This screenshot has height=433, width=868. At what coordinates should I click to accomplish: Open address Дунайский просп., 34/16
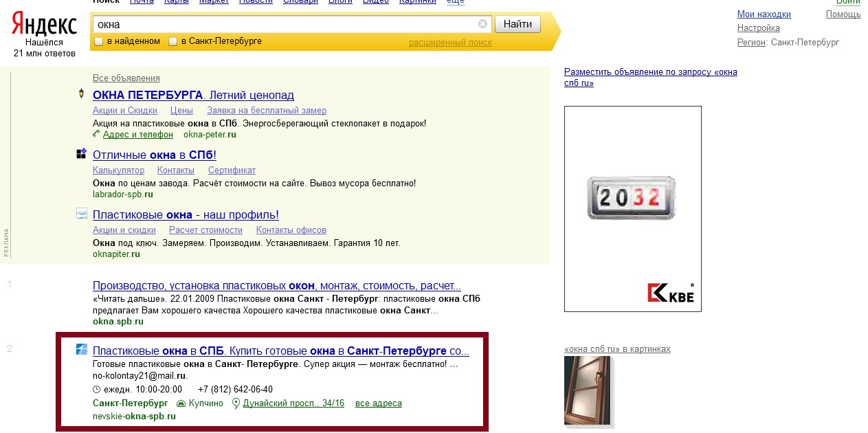(293, 403)
